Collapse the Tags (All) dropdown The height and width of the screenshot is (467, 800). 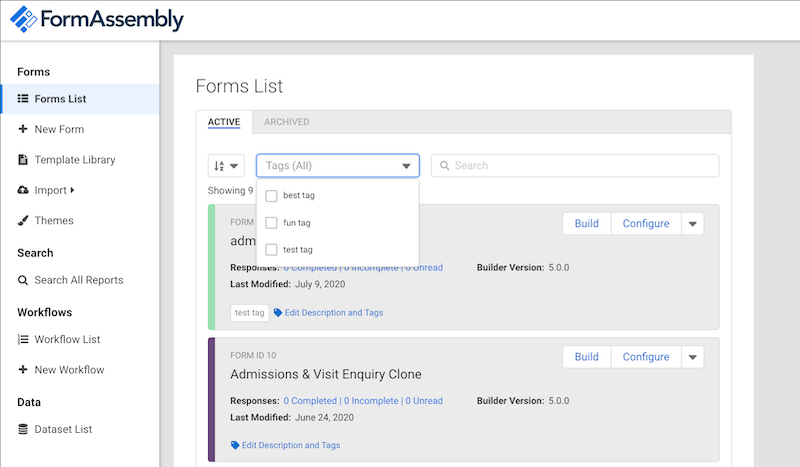[406, 166]
